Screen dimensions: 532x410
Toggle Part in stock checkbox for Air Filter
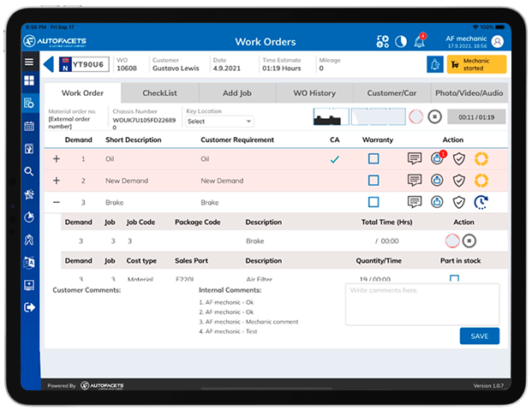click(454, 279)
